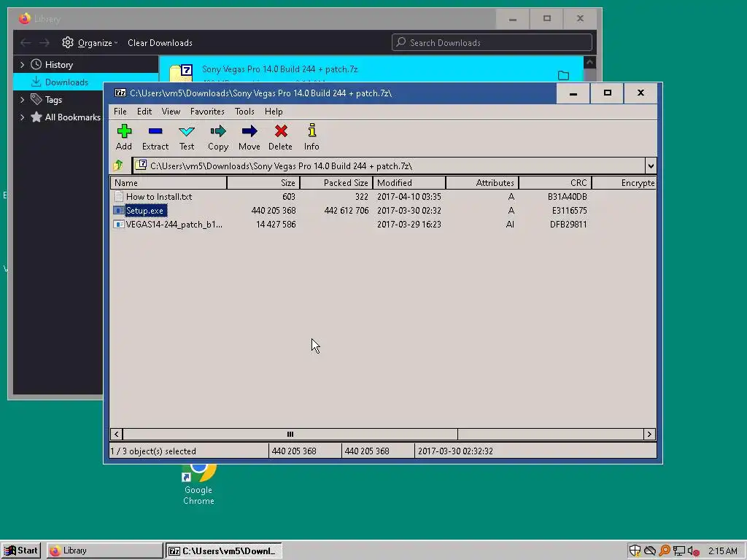This screenshot has height=560, width=747.
Task: Sort by Attributes column header
Action: [x=482, y=183]
